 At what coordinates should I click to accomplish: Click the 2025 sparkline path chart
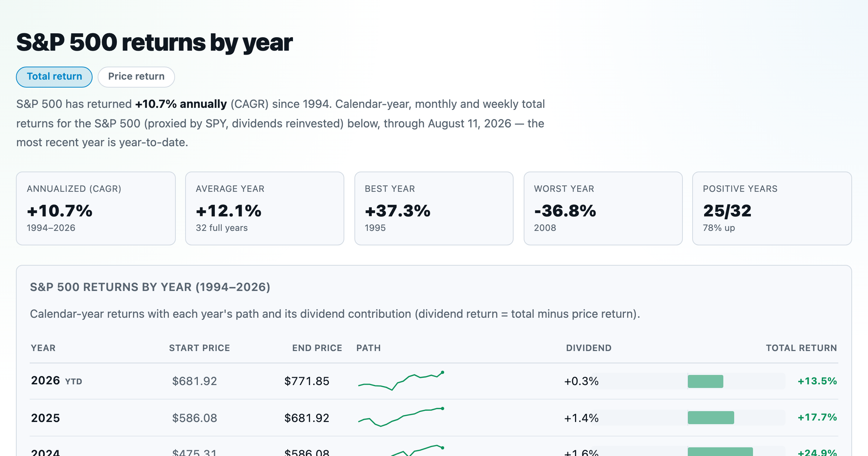(x=401, y=417)
